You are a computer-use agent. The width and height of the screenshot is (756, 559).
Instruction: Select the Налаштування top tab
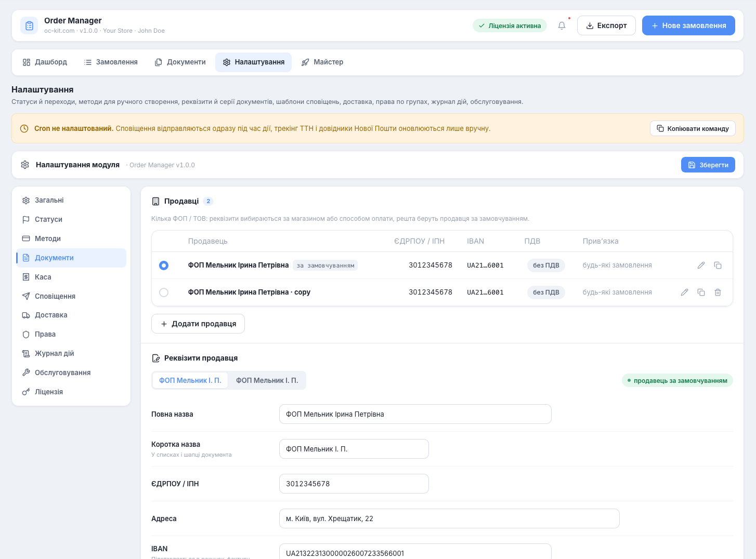[254, 62]
